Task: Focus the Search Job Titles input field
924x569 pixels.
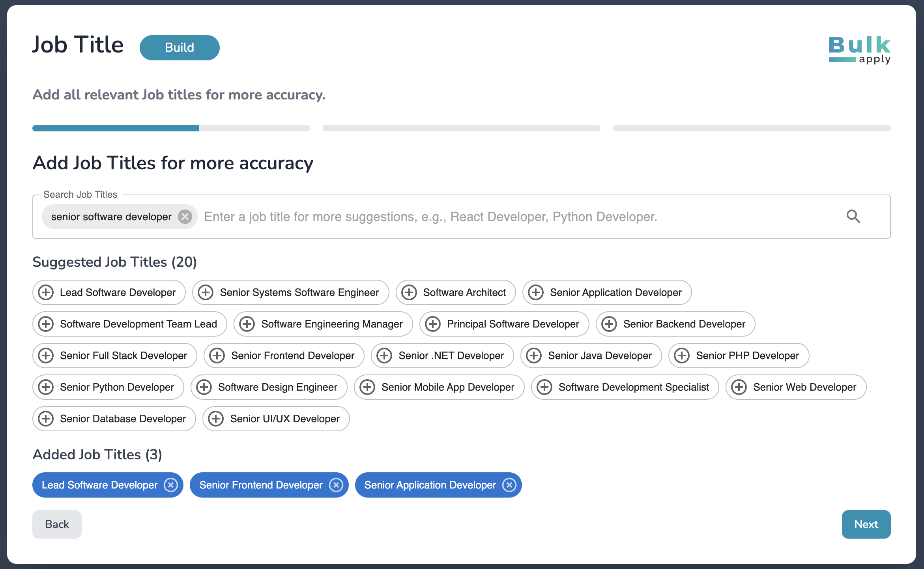Action: 430,217
